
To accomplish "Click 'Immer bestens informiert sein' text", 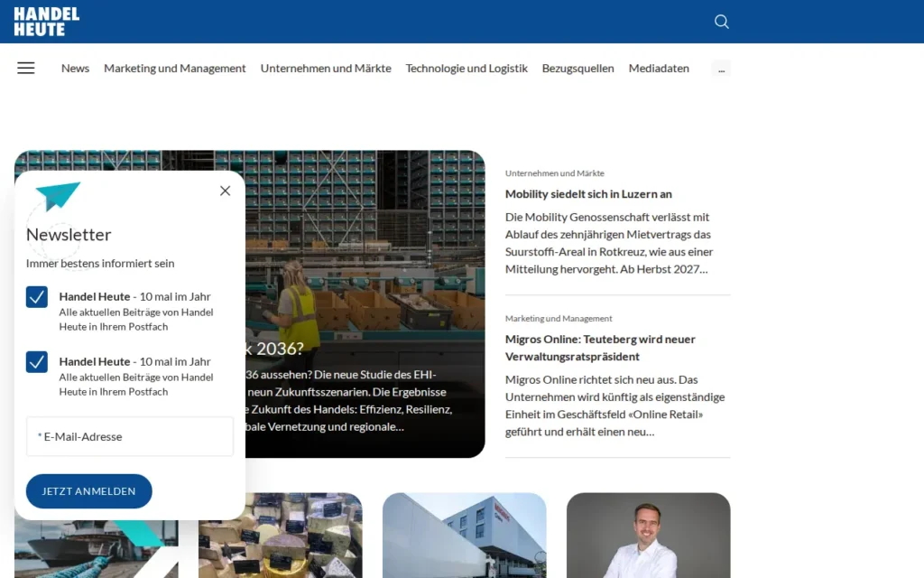I will (x=100, y=264).
